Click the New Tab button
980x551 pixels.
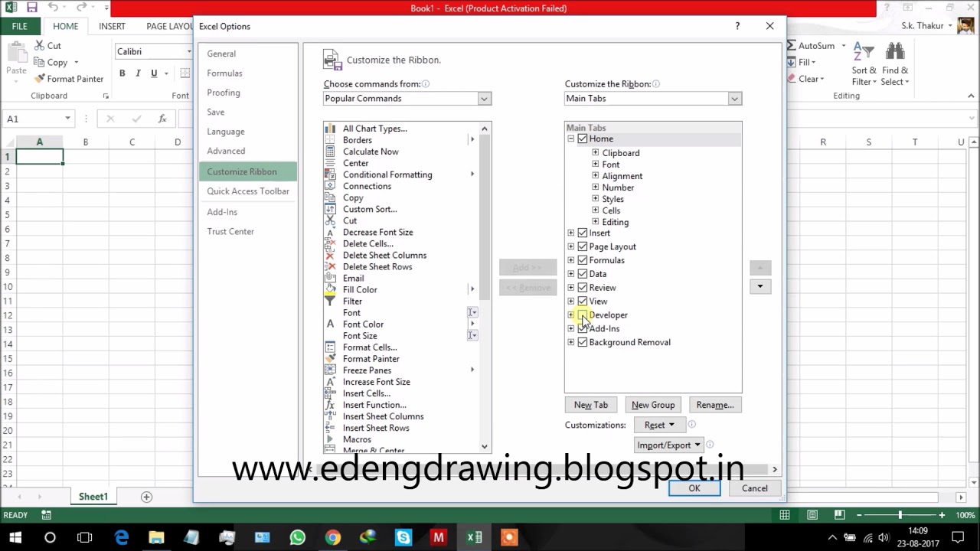591,405
